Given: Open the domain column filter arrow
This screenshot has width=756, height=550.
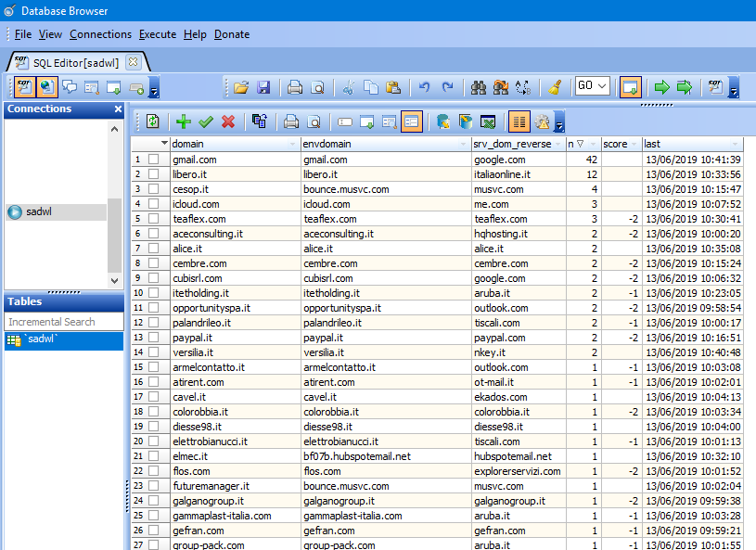Looking at the screenshot, I should point(293,144).
